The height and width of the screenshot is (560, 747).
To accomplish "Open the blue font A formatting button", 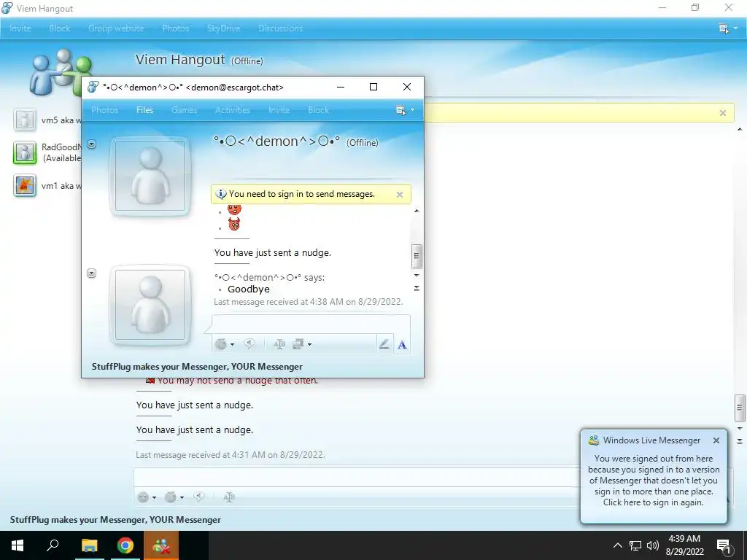I will [x=402, y=345].
